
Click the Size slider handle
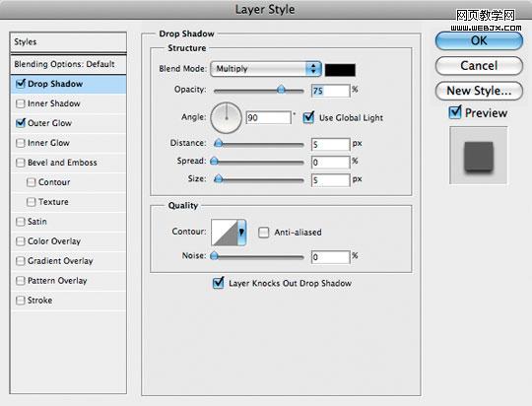219,178
